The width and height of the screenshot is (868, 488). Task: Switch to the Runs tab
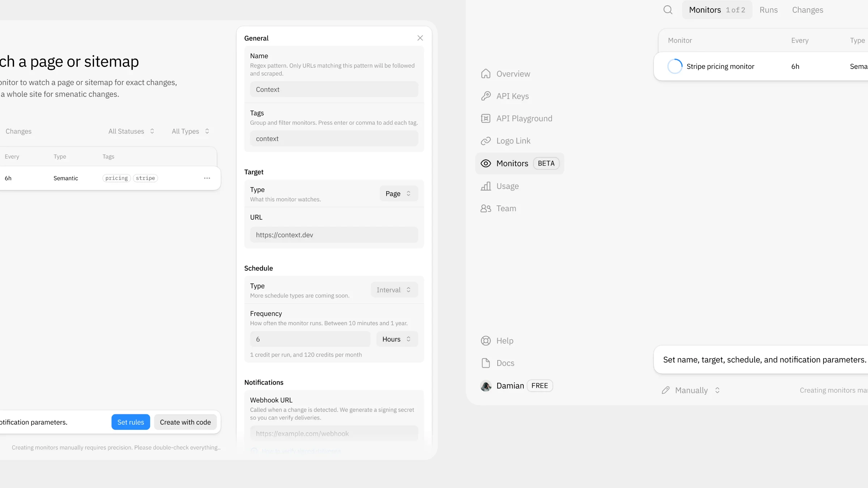pyautogui.click(x=769, y=10)
